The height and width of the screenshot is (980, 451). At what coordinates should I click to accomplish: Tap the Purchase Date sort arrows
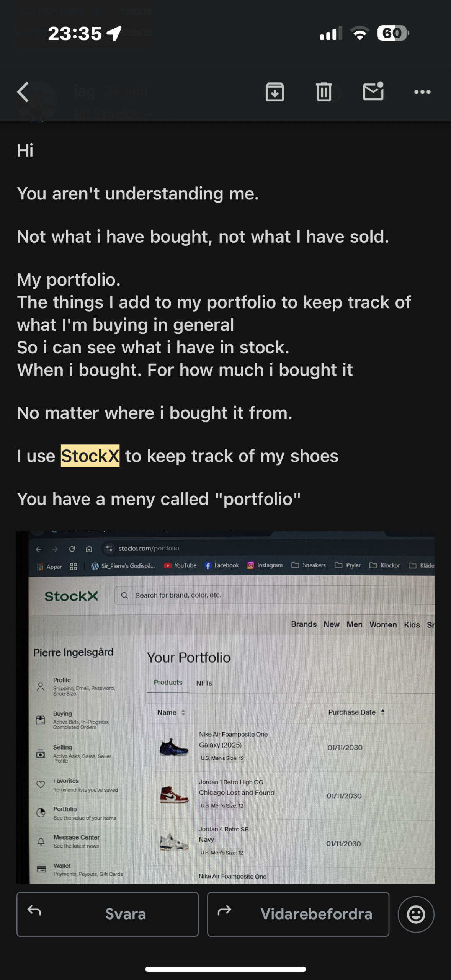click(382, 712)
